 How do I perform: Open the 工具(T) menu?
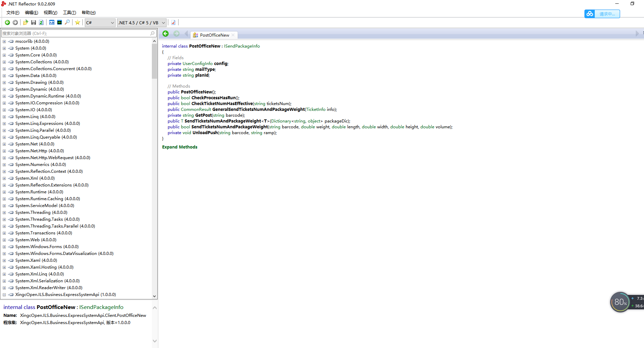tap(69, 13)
